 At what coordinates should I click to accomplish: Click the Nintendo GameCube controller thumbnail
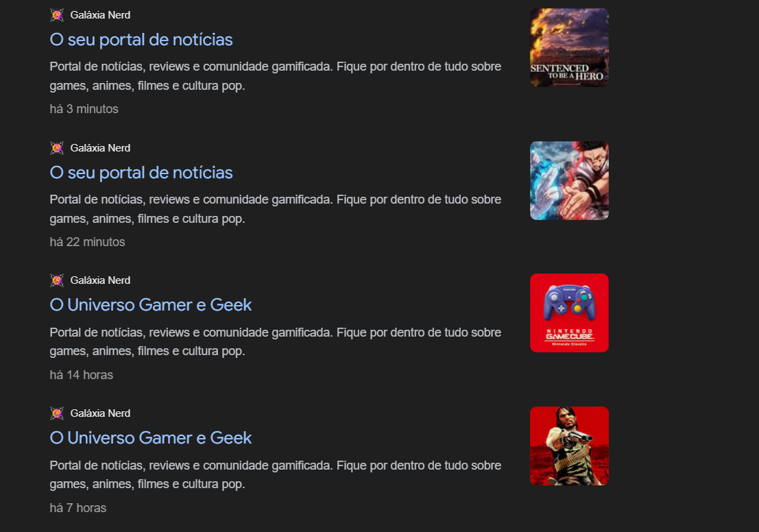click(x=569, y=313)
